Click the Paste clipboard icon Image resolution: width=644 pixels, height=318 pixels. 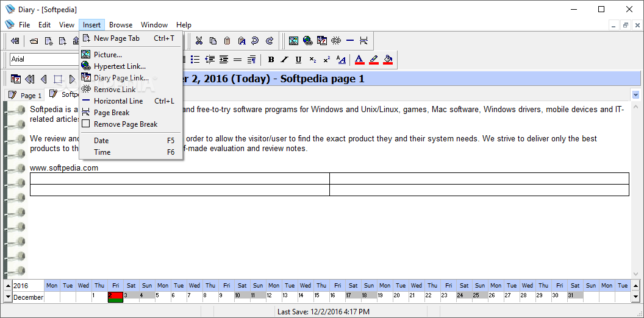pyautogui.click(x=227, y=41)
